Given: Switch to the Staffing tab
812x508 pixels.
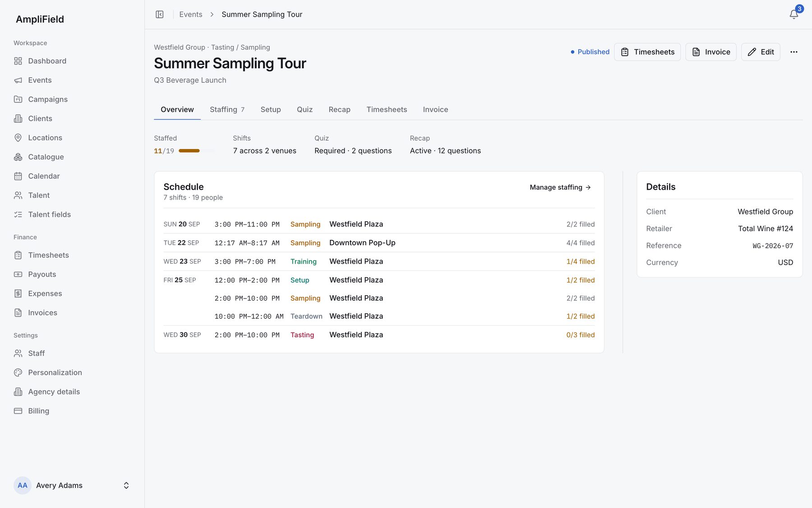Looking at the screenshot, I should tap(227, 109).
